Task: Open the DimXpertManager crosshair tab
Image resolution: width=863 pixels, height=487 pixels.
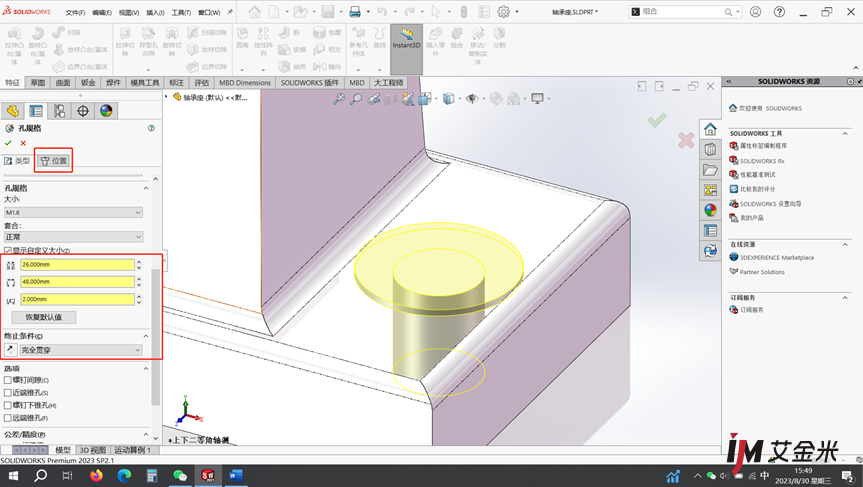Action: coord(83,111)
